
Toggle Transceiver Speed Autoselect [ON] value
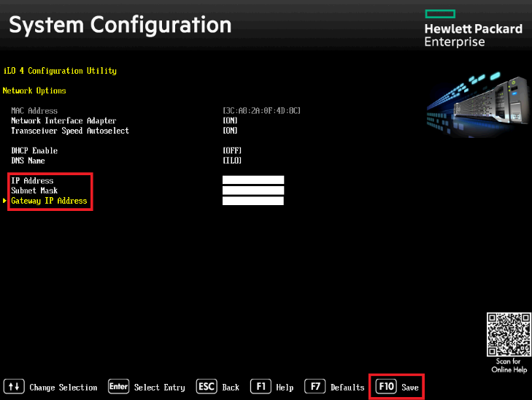coord(230,131)
